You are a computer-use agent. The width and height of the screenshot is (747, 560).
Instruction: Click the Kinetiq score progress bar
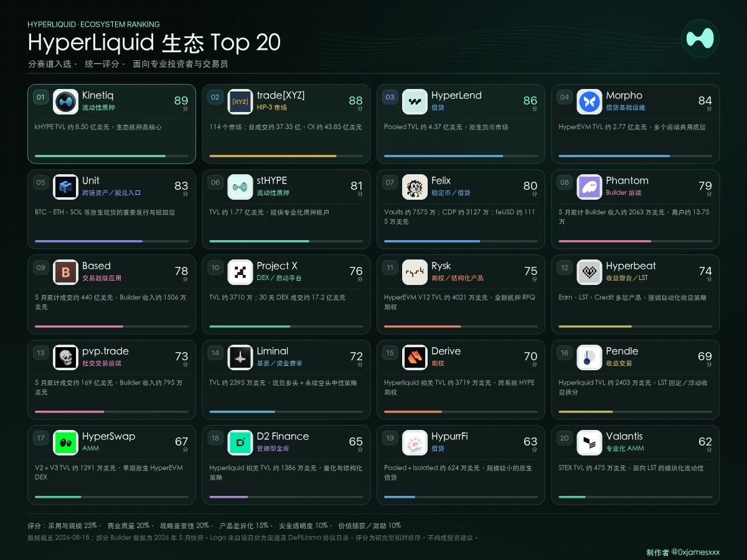pyautogui.click(x=111, y=156)
